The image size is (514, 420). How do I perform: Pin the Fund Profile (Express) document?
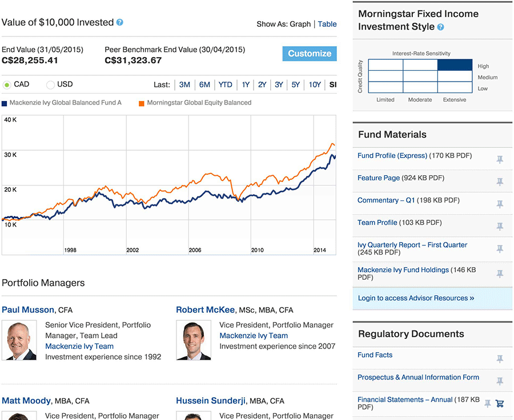point(500,159)
